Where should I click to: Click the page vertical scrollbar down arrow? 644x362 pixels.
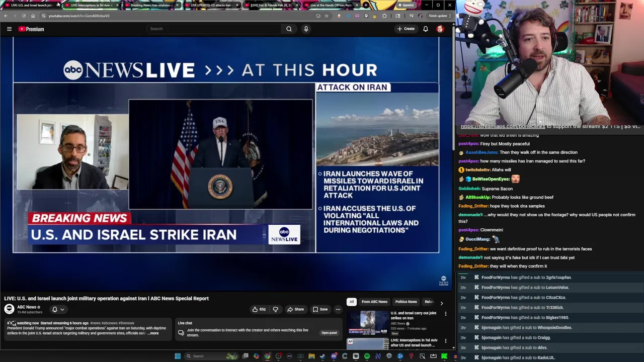[453, 347]
